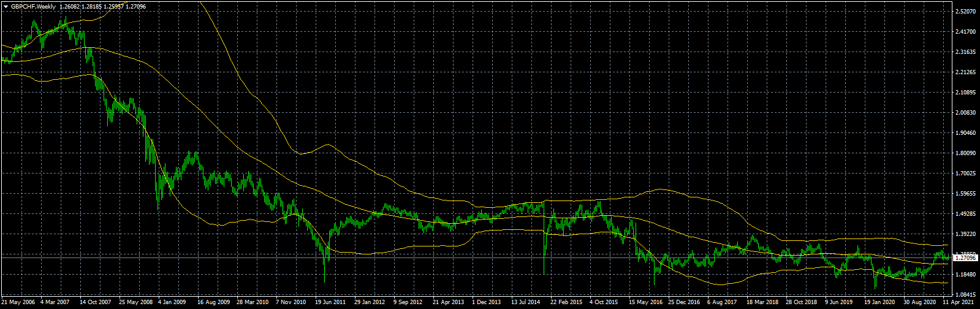Click the 25 May 2008 date label

(135, 302)
